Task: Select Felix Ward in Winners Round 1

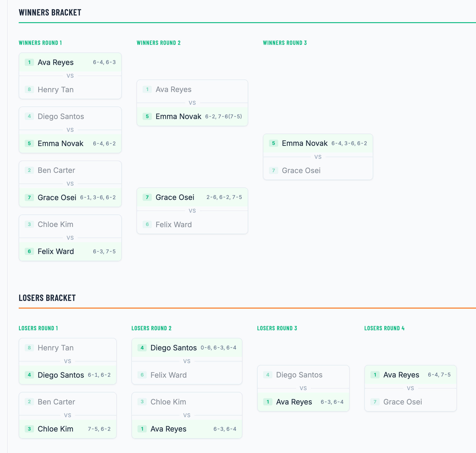Action: click(x=70, y=251)
